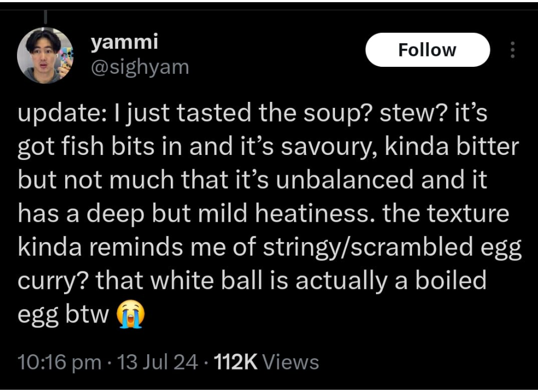Image resolution: width=538 pixels, height=392 pixels.
Task: Open the 10:16 pm timestamp link
Action: coord(59,362)
